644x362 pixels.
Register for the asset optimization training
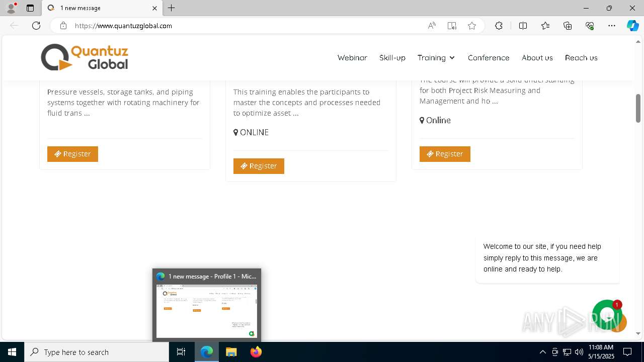(x=259, y=166)
